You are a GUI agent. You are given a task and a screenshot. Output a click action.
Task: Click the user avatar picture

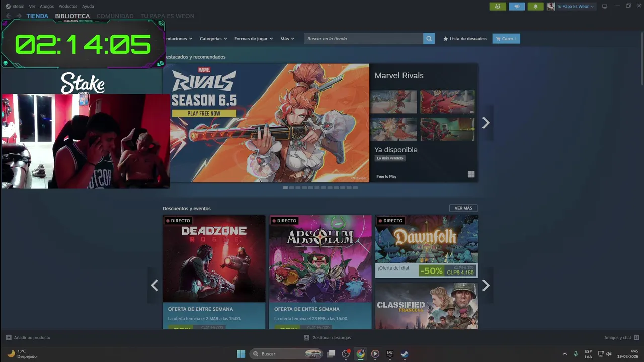click(x=551, y=6)
